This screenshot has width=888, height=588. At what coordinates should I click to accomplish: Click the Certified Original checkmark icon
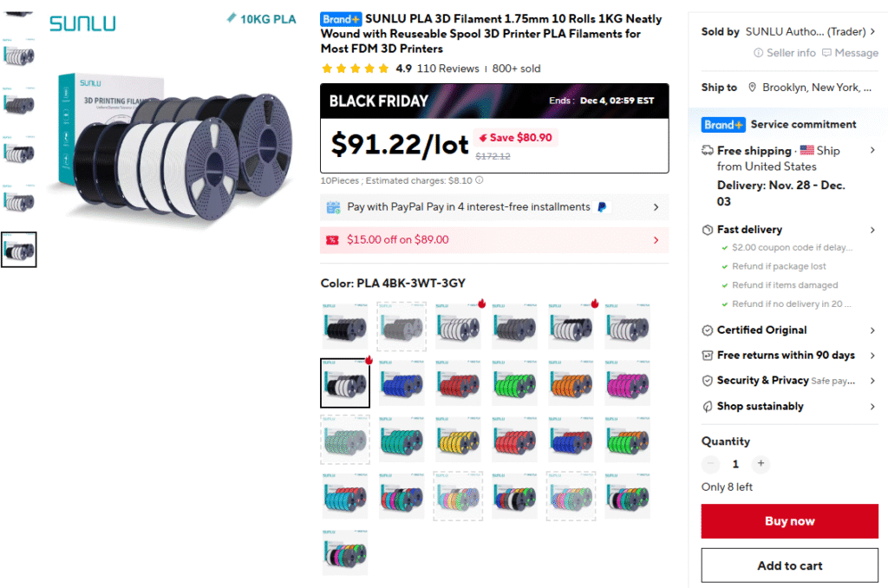(708, 330)
